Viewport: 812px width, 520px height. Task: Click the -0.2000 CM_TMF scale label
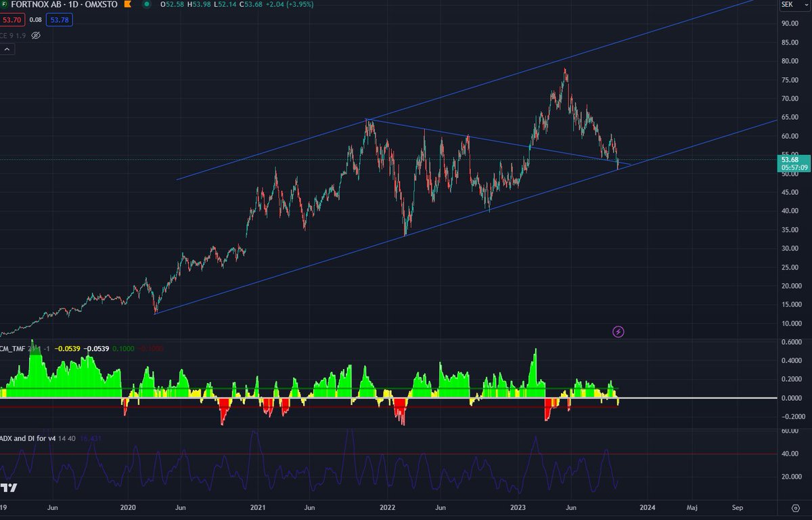[792, 417]
